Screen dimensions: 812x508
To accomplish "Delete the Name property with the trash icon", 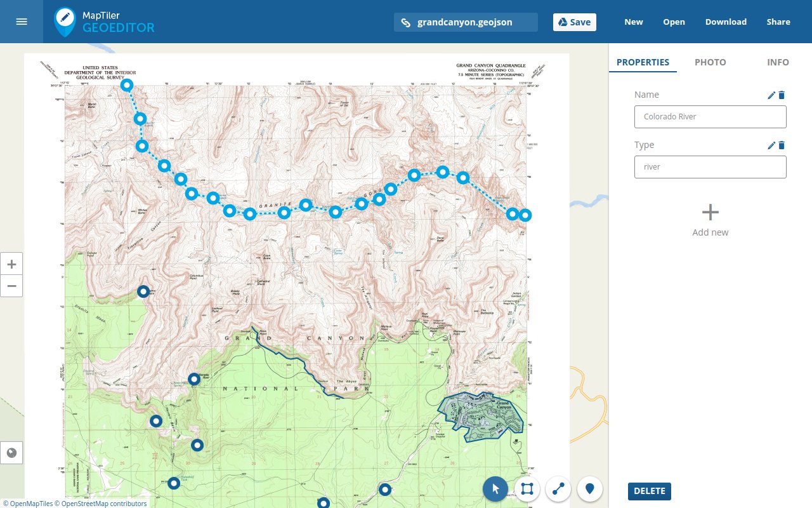I will [x=782, y=95].
